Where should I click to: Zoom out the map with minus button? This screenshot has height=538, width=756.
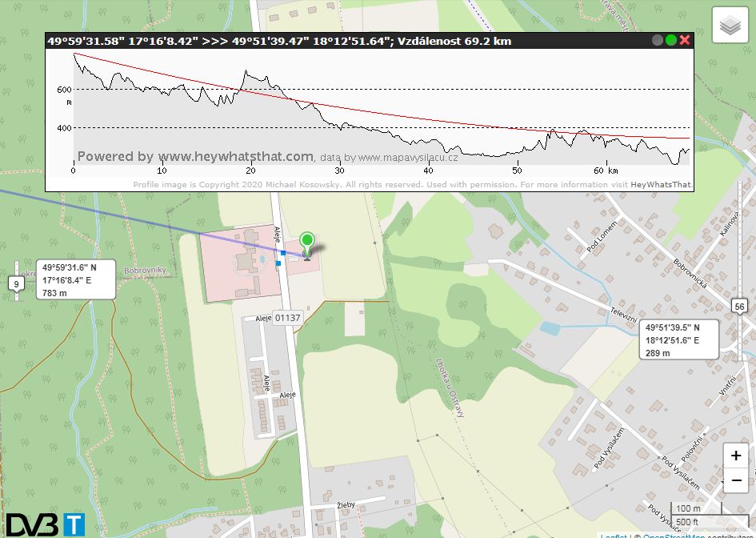tap(736, 480)
